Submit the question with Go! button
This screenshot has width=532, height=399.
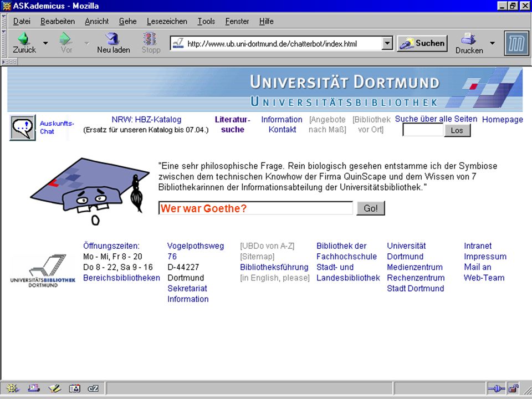371,208
